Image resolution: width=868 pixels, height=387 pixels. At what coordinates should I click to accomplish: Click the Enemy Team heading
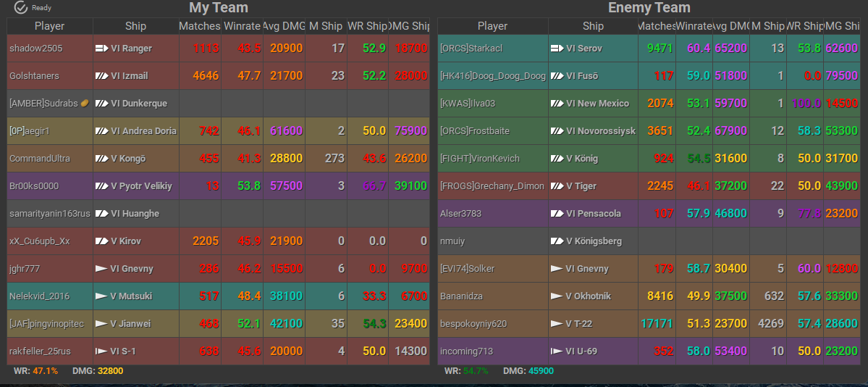click(649, 8)
